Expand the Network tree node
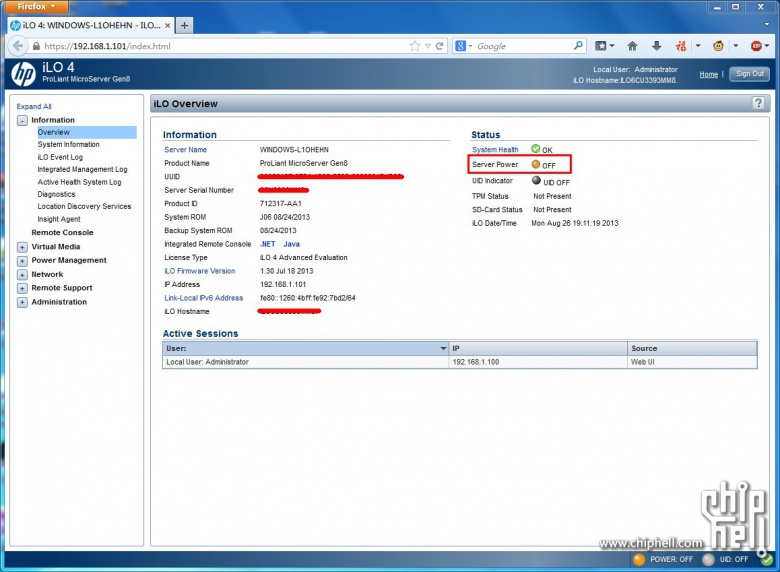The image size is (780, 572). [22, 275]
